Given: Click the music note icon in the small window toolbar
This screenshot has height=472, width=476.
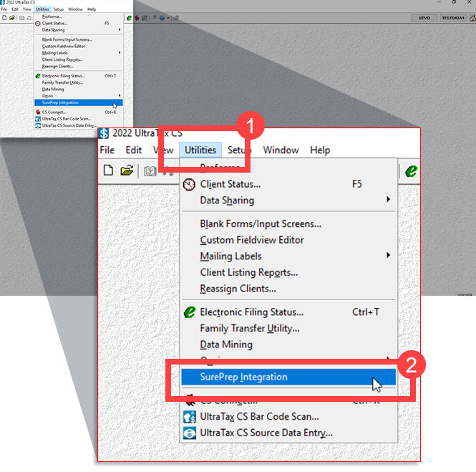Looking at the screenshot, I should (29, 18).
